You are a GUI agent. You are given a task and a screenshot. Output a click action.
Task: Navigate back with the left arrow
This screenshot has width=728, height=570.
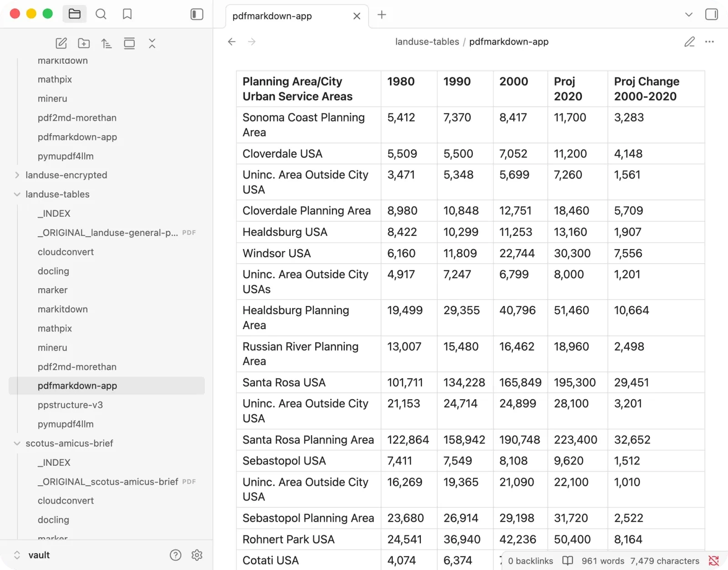[232, 42]
